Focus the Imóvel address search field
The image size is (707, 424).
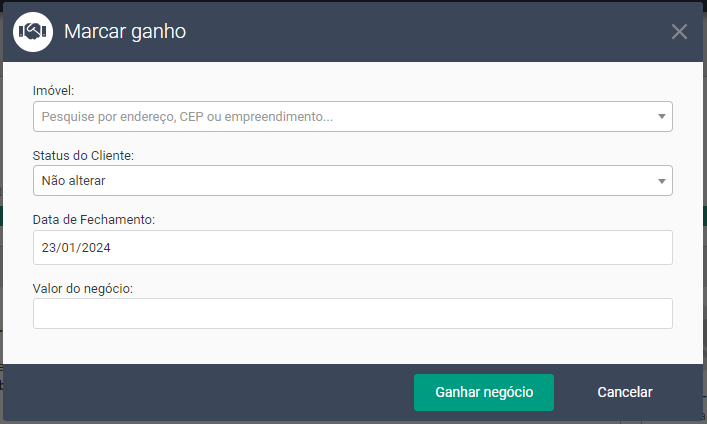[340, 117]
